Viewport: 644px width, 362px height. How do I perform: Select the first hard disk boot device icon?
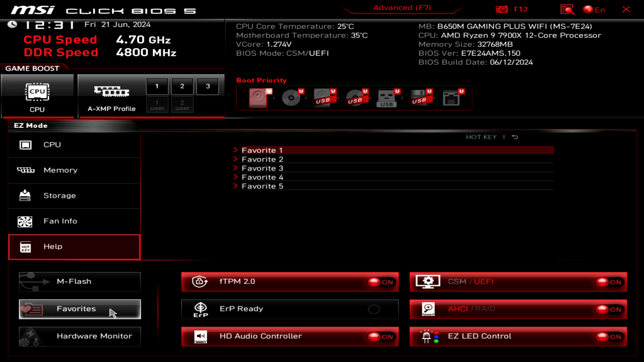(x=258, y=98)
